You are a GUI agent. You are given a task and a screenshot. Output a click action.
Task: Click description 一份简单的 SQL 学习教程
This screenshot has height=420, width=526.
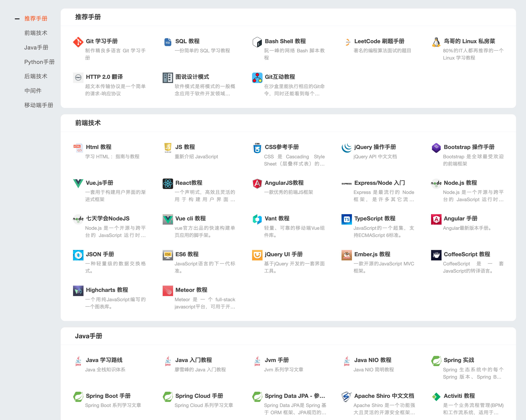tap(202, 50)
